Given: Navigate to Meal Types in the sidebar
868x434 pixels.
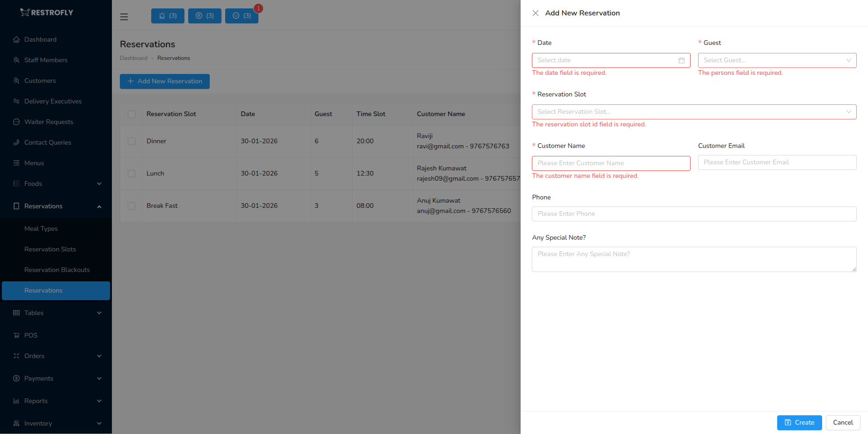Looking at the screenshot, I should [x=41, y=228].
